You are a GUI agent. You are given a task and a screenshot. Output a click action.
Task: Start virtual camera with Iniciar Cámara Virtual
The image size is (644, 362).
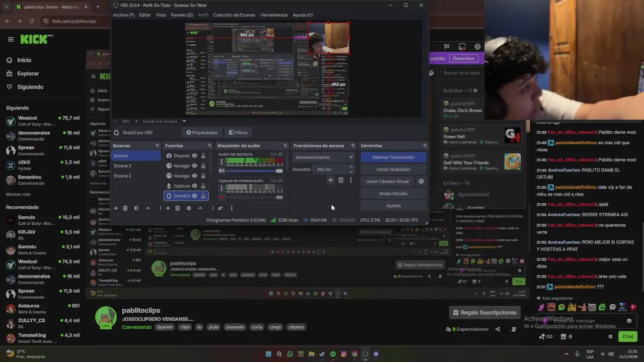387,182
